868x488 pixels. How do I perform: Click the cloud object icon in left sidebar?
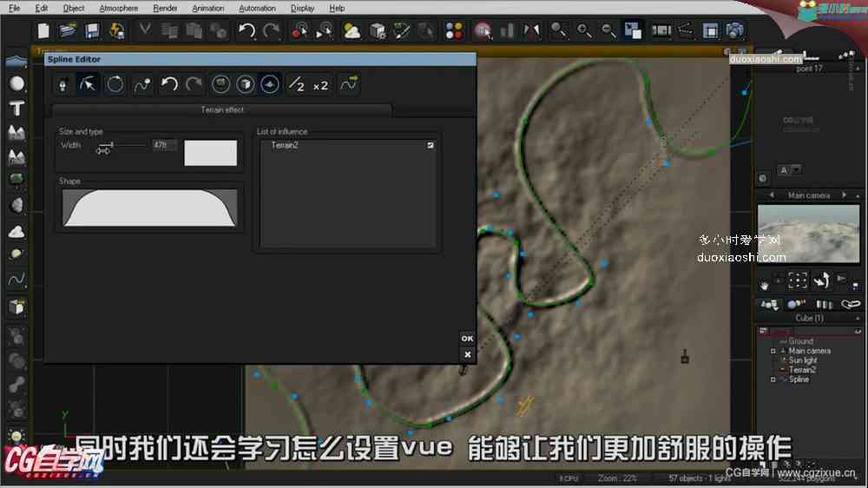(16, 231)
